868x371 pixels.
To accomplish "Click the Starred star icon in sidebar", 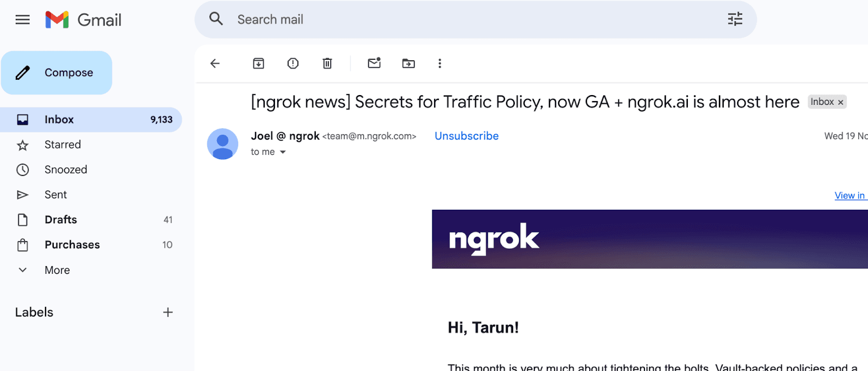I will (22, 145).
